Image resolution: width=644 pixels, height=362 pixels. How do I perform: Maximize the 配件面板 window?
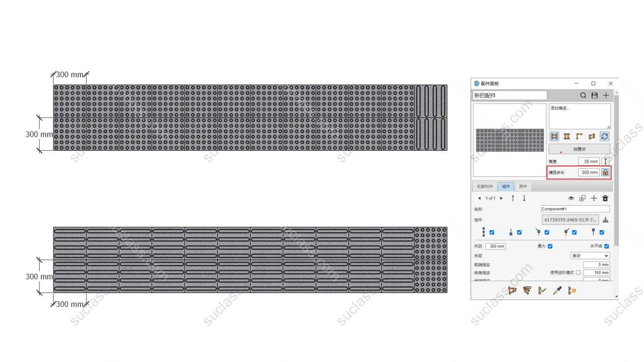pos(593,83)
